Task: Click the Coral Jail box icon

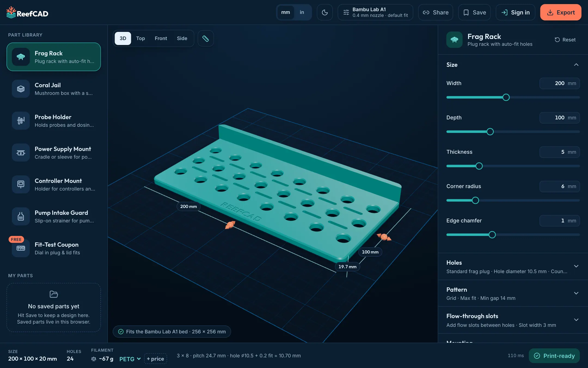Action: point(21,89)
